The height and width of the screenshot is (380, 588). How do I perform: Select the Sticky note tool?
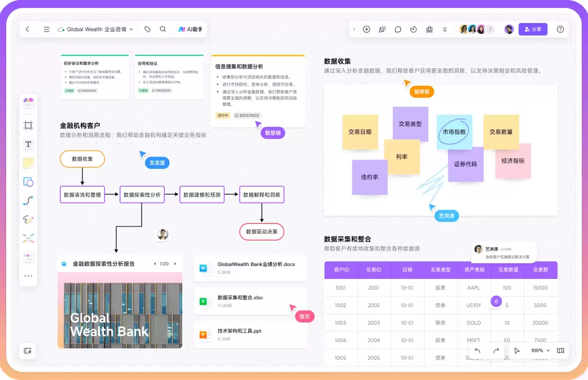click(28, 163)
